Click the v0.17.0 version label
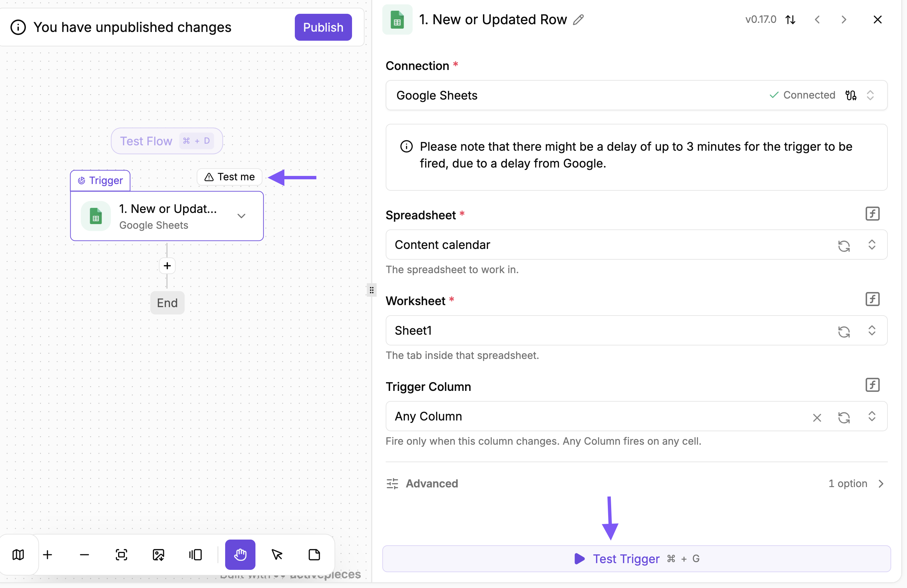The width and height of the screenshot is (907, 588). (x=761, y=20)
